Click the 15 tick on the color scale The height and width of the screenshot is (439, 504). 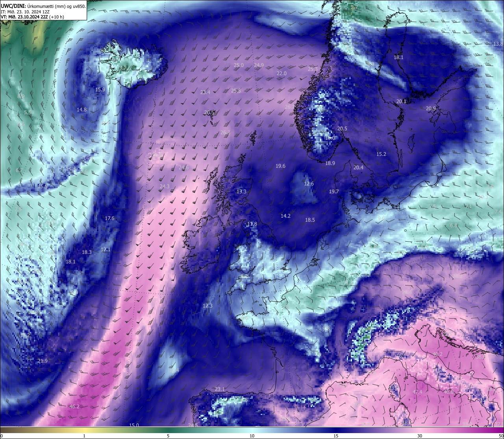pyautogui.click(x=336, y=436)
